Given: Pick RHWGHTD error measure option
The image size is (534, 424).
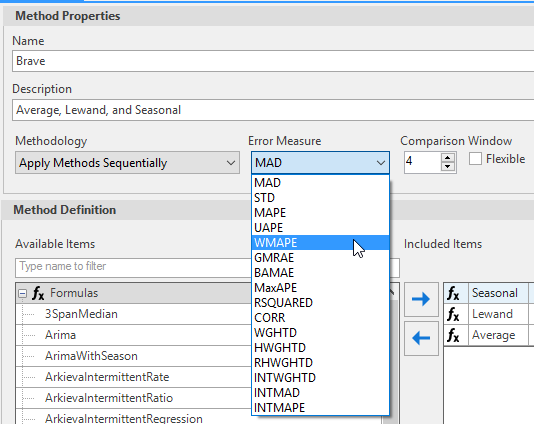Looking at the screenshot, I should (320, 363).
